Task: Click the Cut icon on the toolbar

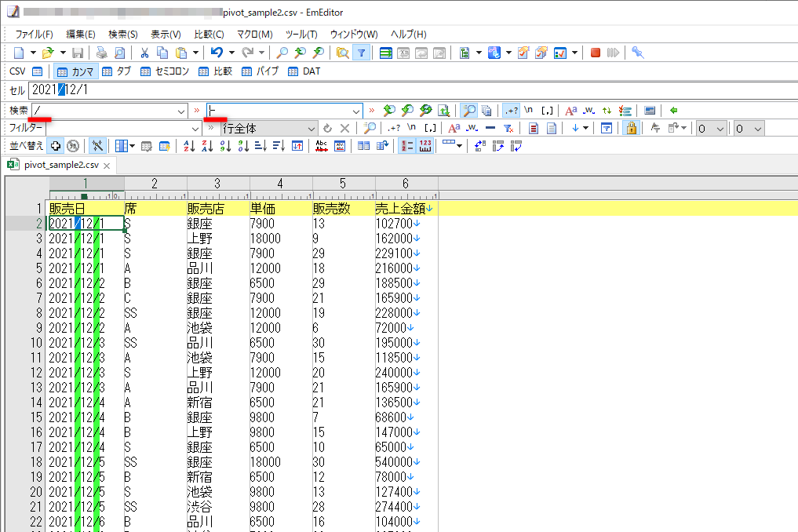Action: pos(145,53)
